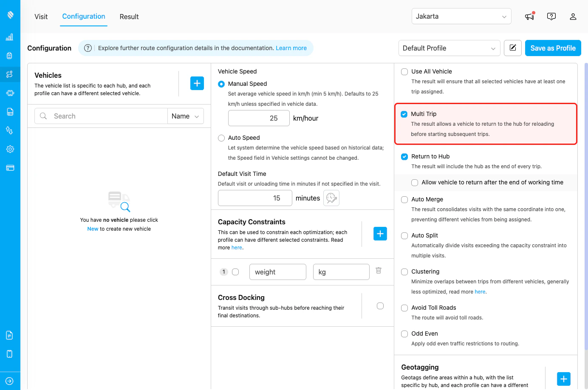Enable the Odd Even checkbox
The height and width of the screenshot is (390, 588).
404,334
